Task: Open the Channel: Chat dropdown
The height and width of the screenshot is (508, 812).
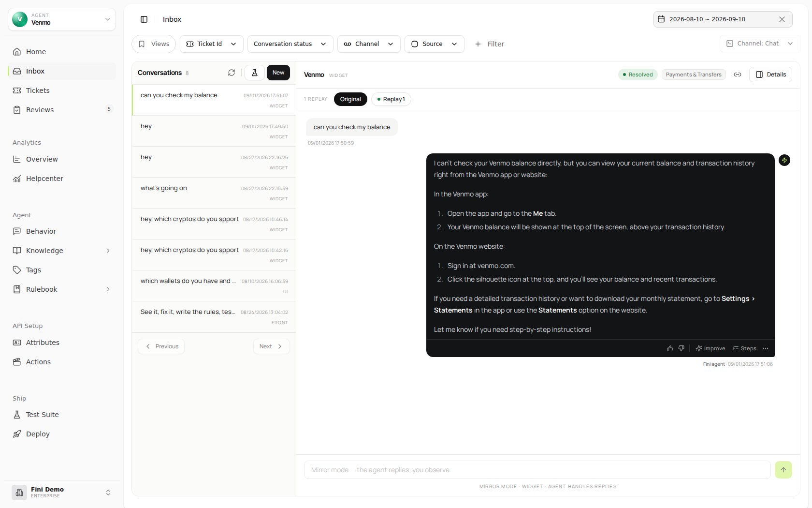Action: [760, 44]
